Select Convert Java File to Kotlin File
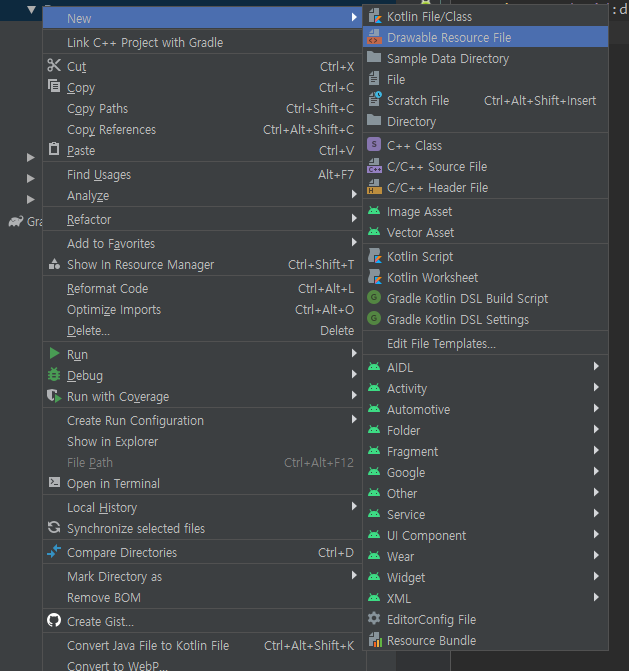 point(202,645)
